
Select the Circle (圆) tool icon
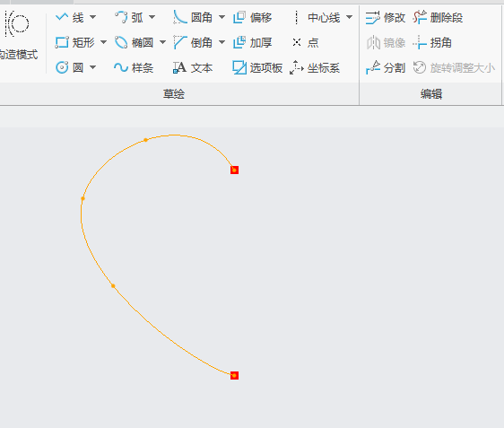coord(62,67)
